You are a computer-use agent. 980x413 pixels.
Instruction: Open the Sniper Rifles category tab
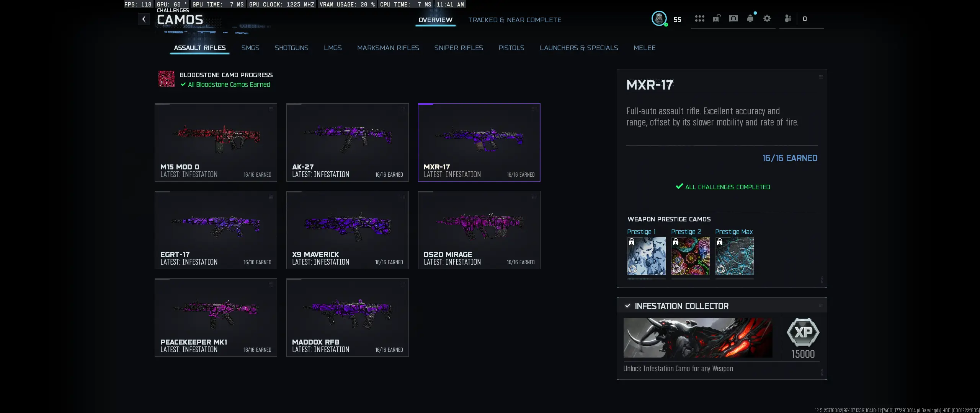(459, 48)
